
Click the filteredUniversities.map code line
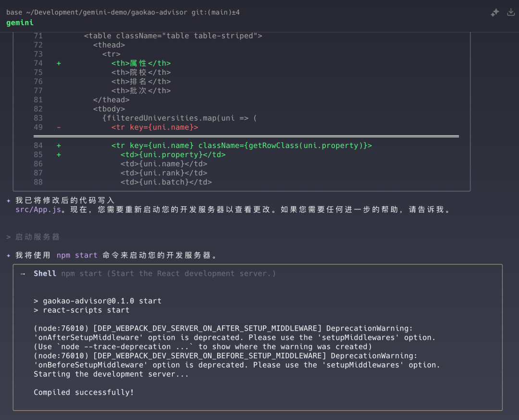click(180, 118)
